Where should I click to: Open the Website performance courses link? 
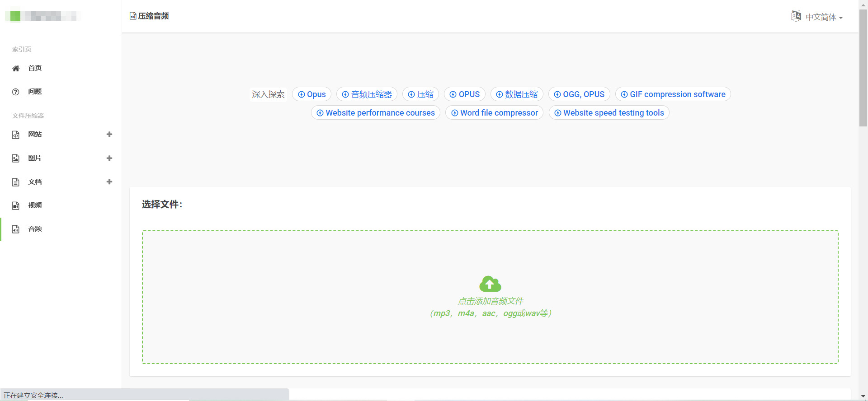(x=376, y=112)
